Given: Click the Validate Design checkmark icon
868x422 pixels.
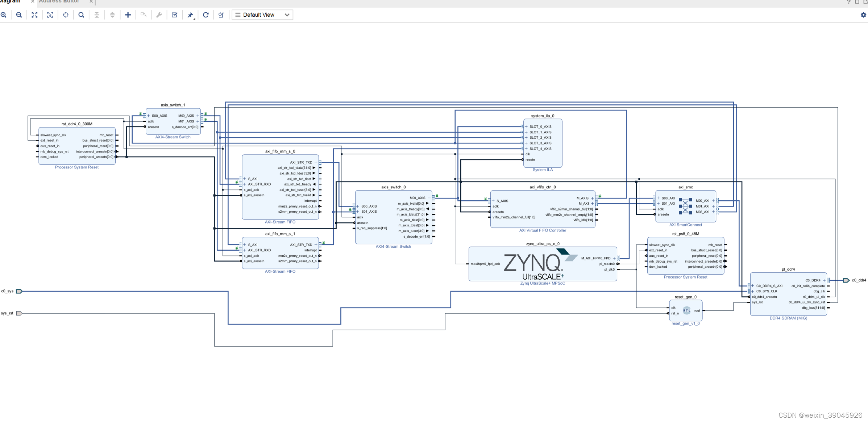Looking at the screenshot, I should click(x=175, y=15).
